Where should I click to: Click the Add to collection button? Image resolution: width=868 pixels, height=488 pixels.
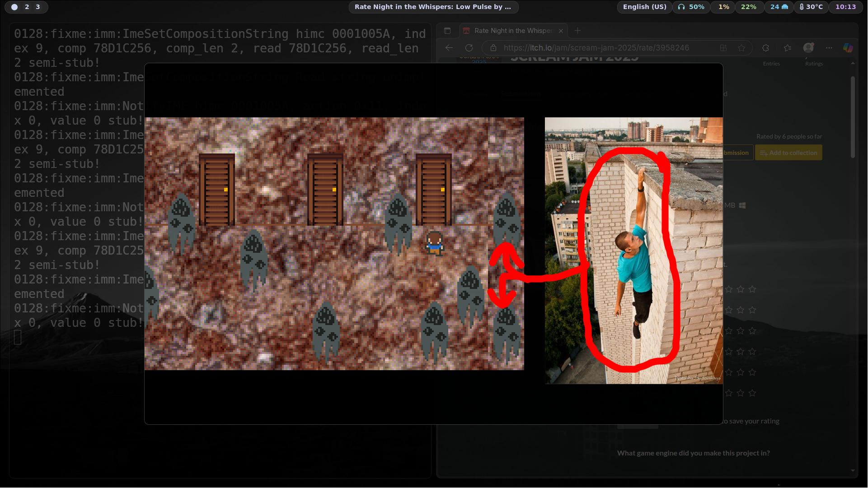coord(788,153)
